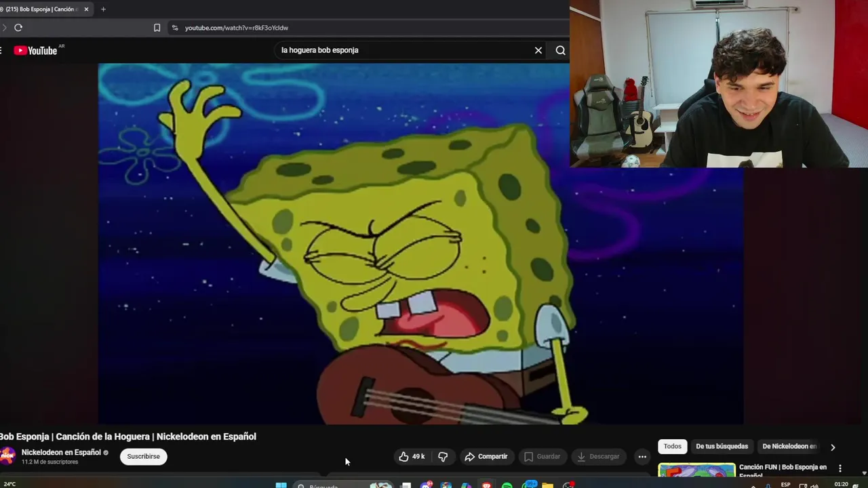Image resolution: width=868 pixels, height=488 pixels.
Task: Open a new browser tab with plus
Action: (x=103, y=9)
